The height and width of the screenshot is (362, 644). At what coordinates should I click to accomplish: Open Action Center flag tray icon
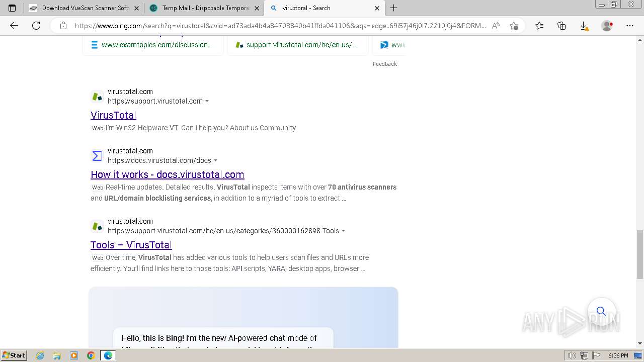[x=596, y=355]
